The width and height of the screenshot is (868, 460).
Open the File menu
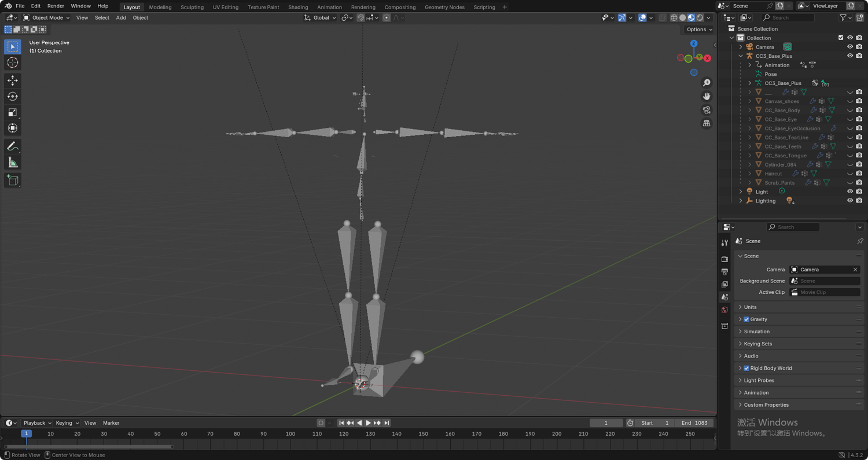point(20,6)
